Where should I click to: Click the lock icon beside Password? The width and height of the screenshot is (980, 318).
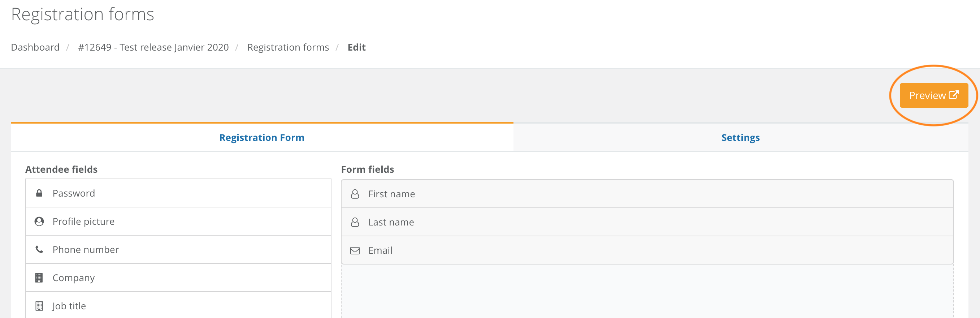(x=39, y=193)
